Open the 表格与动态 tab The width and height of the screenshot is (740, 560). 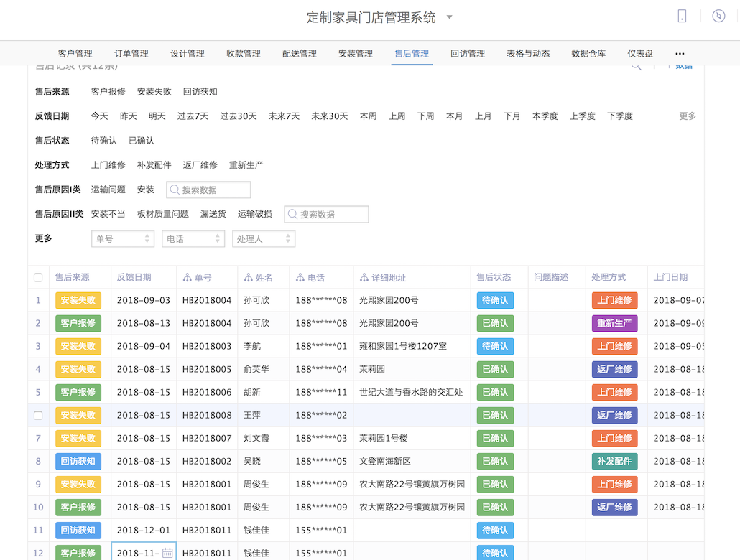(x=528, y=54)
